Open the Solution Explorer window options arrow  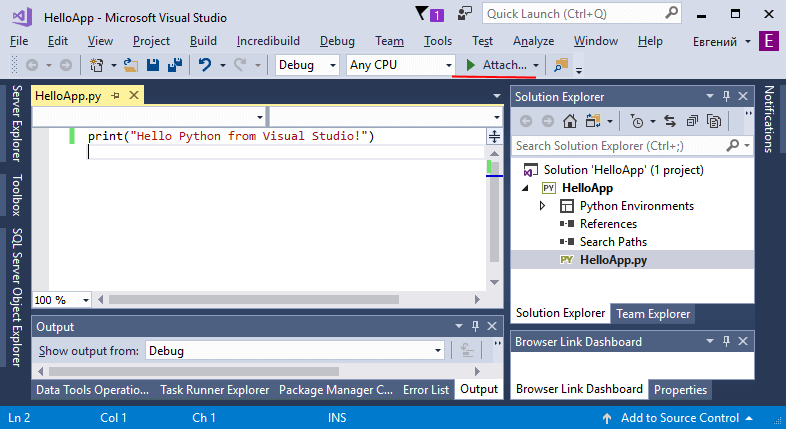710,96
